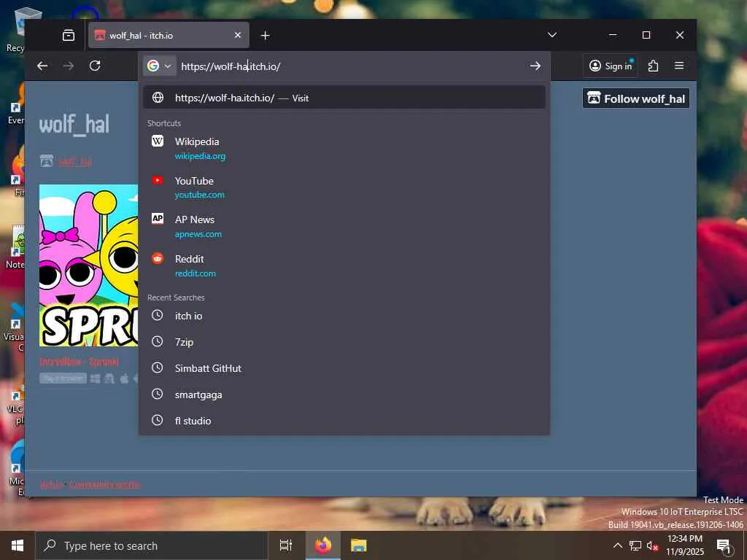Open the Google search engine dropdown
Screen dimensions: 747x560
pyautogui.click(x=159, y=66)
